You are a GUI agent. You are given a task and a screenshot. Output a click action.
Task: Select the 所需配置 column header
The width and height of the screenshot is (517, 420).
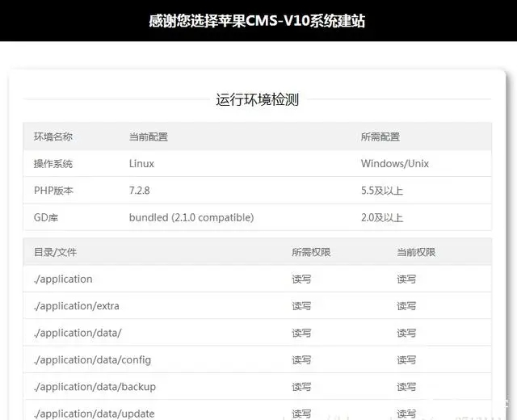(x=380, y=136)
